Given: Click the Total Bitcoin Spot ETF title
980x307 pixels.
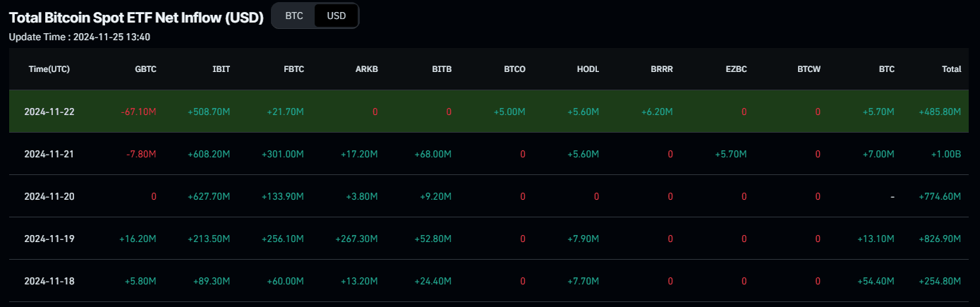Looking at the screenshot, I should (x=136, y=17).
